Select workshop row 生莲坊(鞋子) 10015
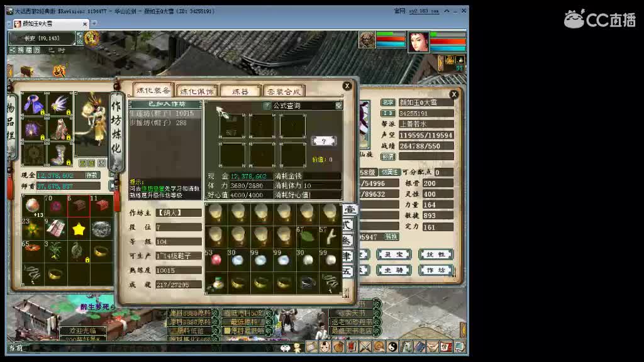Screen dimensions: 644x362 (x=165, y=113)
